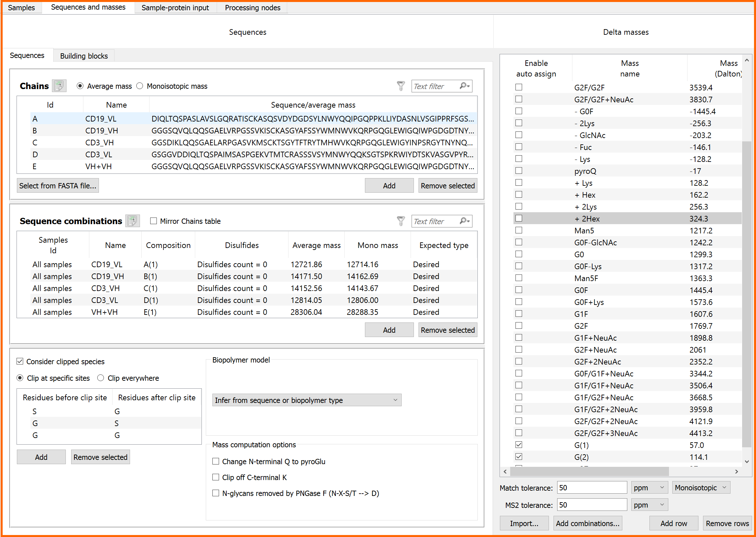Enable auto assign for G0F
756x537 pixels.
519,290
